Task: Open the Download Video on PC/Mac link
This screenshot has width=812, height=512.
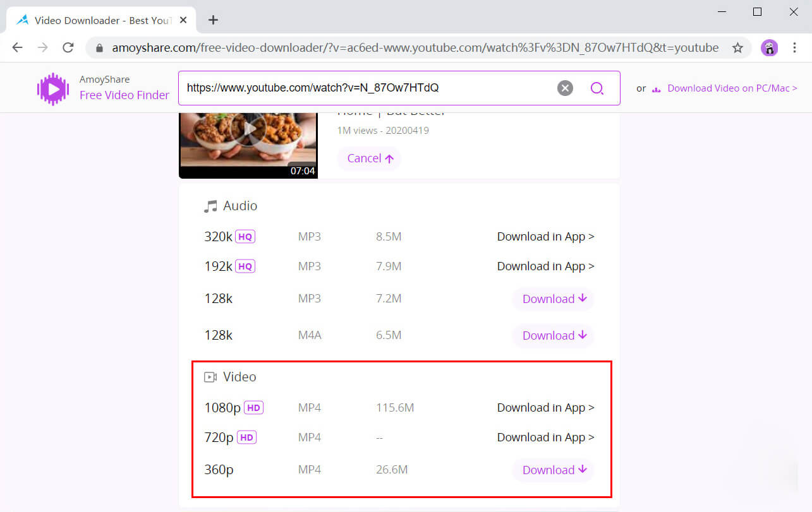Action: (x=732, y=88)
